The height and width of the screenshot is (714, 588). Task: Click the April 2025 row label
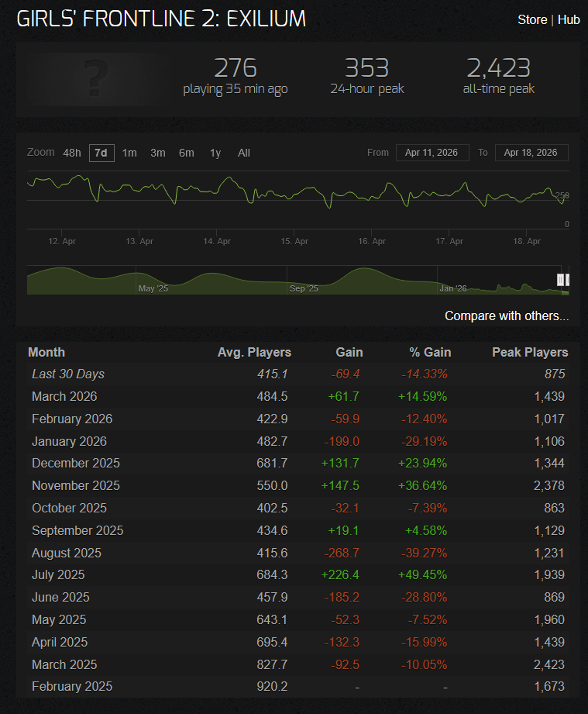[x=60, y=642]
